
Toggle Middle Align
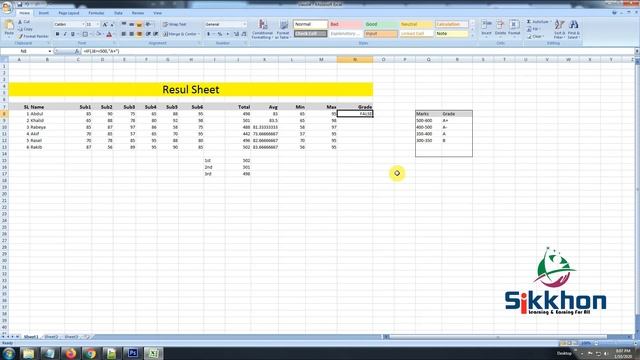pos(131,24)
